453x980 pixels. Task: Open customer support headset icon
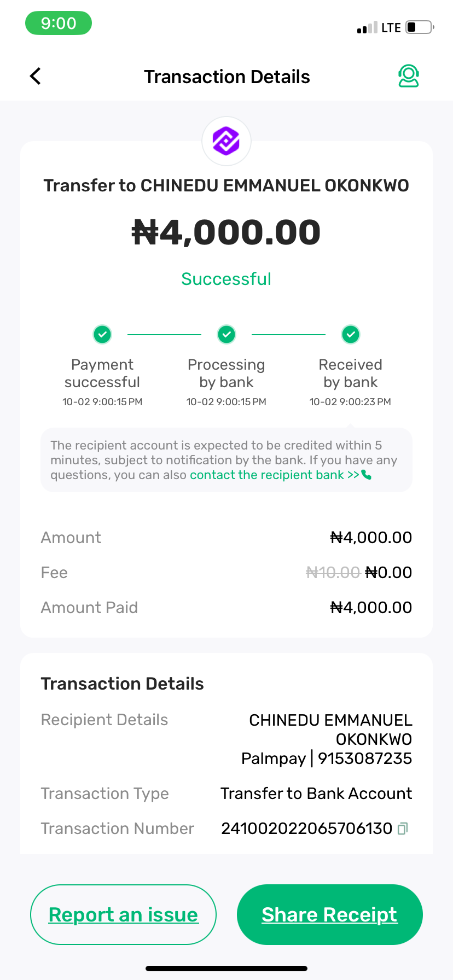point(408,76)
